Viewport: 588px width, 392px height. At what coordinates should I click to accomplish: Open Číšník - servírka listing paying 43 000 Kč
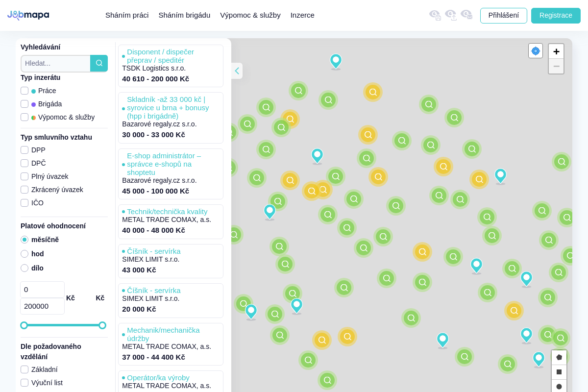click(153, 251)
